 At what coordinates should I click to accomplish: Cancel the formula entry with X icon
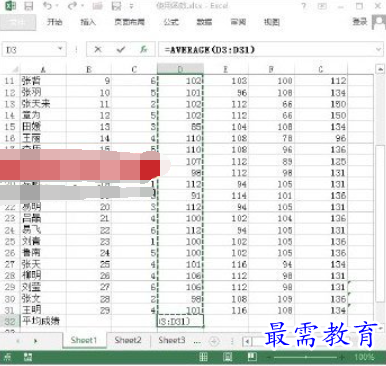[98, 50]
